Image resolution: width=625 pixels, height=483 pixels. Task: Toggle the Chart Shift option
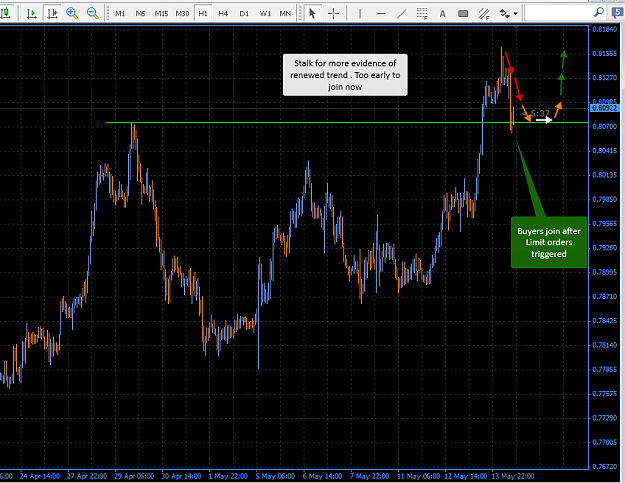52,14
